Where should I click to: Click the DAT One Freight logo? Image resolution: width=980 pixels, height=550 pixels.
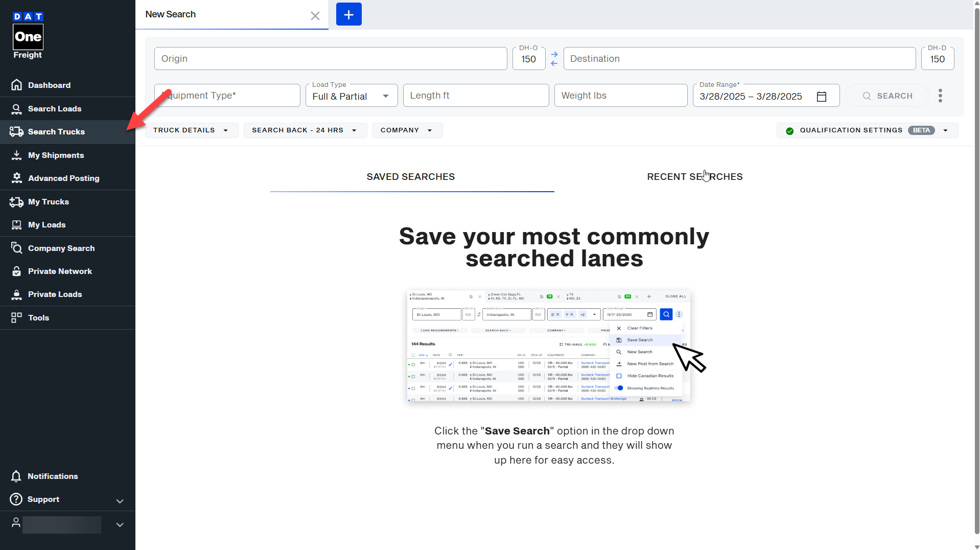[28, 36]
